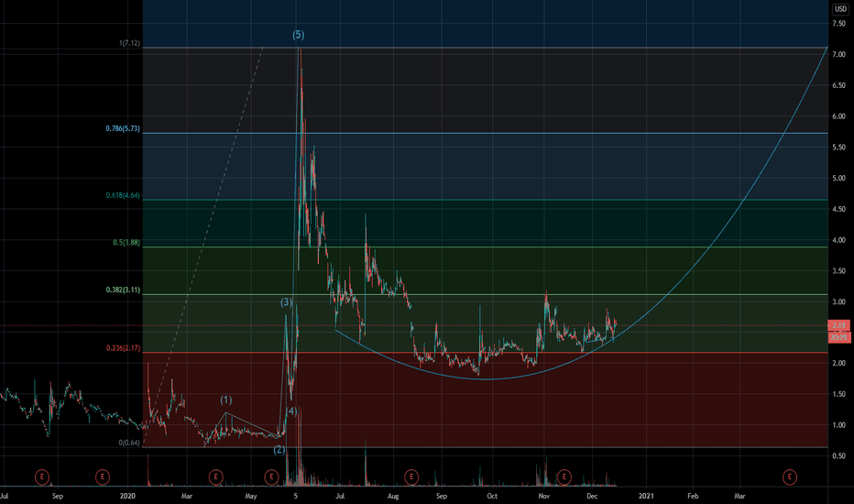This screenshot has height=504, width=854.
Task: Click the 6.50 price axis label
Action: (838, 85)
